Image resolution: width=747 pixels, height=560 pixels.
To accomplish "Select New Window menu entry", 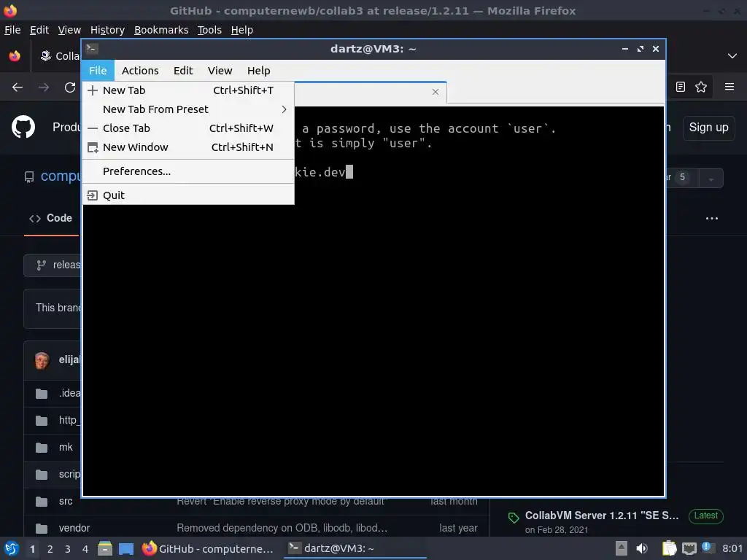I will [188, 147].
